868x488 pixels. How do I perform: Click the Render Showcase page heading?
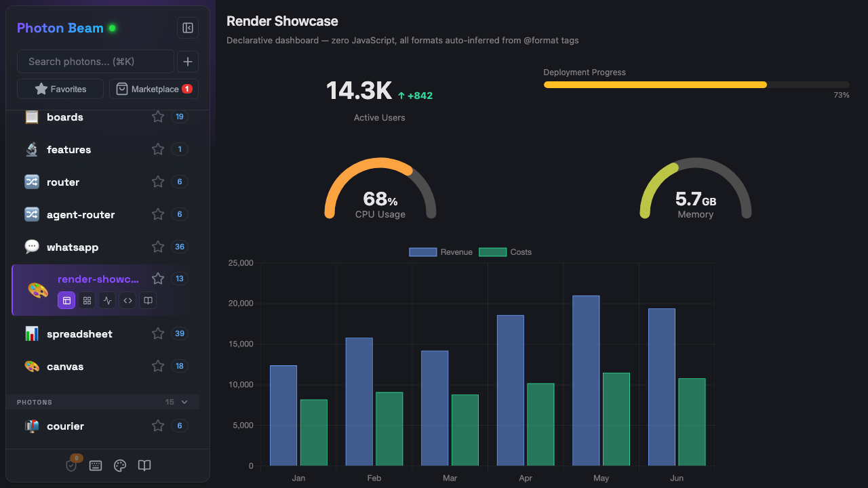click(x=282, y=22)
